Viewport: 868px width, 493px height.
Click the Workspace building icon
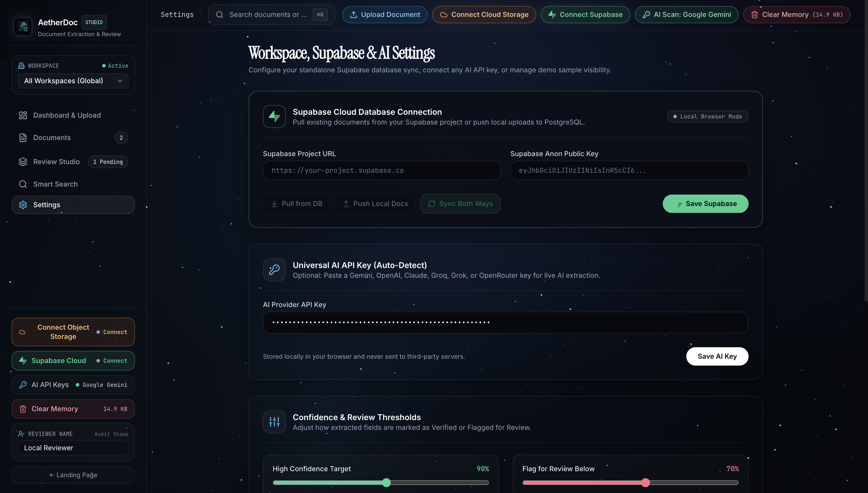point(21,66)
